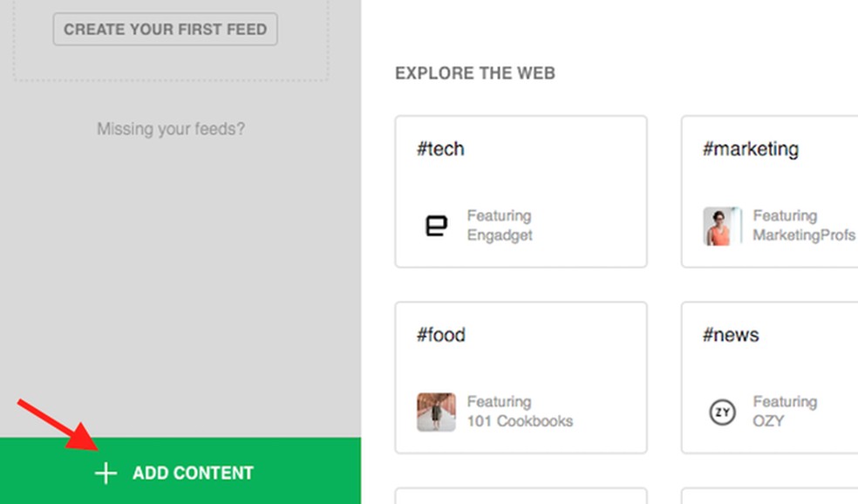Click the Featuring Engadget text
This screenshot has width=858, height=504.
[x=499, y=225]
